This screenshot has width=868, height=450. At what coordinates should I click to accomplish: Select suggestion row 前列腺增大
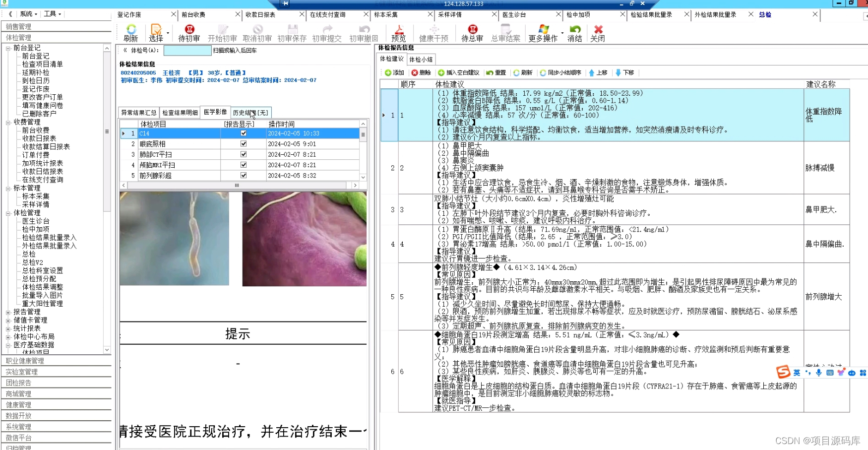point(615,297)
